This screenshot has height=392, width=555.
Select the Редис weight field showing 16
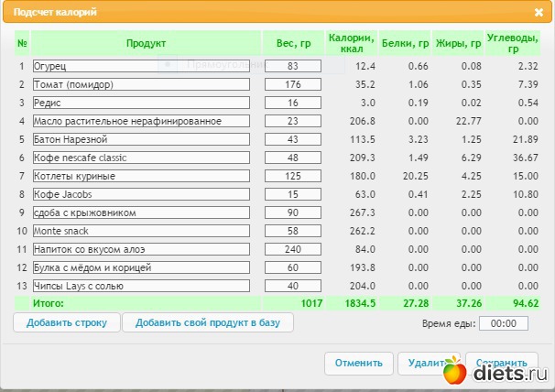pos(293,103)
